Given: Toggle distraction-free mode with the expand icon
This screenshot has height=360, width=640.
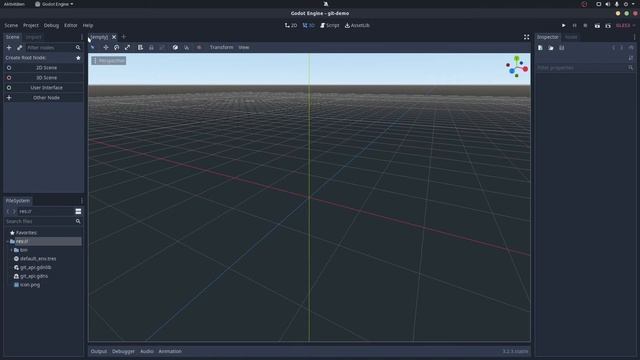Looking at the screenshot, I should [x=527, y=37].
